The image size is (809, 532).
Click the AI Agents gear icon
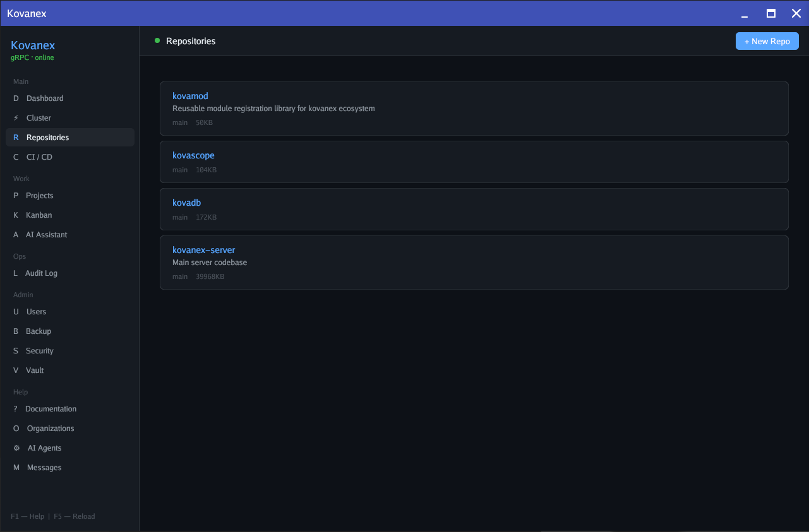coord(15,447)
